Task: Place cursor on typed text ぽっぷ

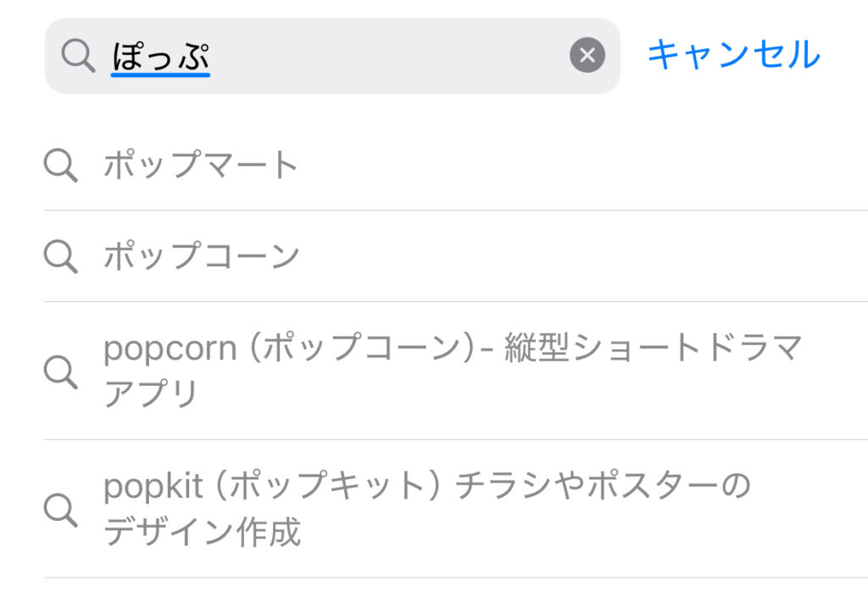Action: [160, 54]
